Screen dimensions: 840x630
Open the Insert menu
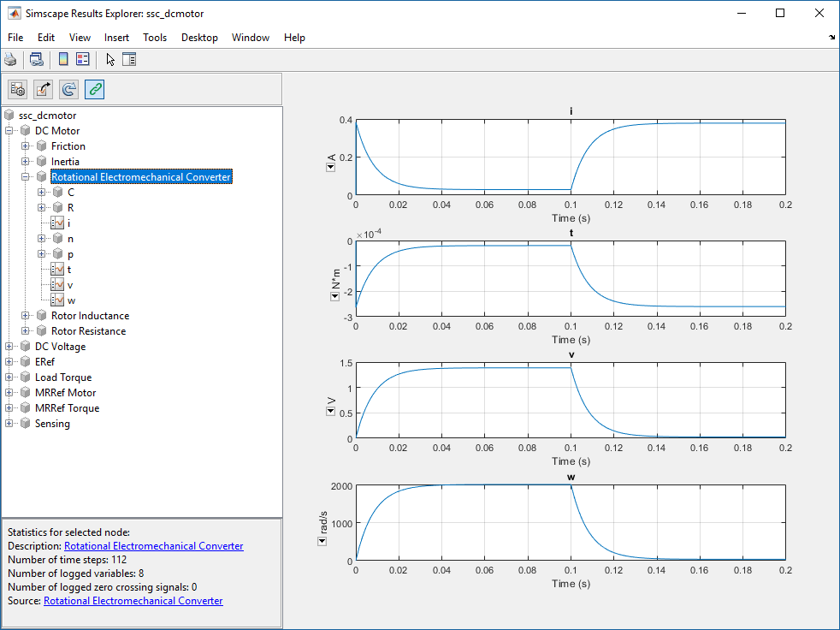tap(116, 38)
